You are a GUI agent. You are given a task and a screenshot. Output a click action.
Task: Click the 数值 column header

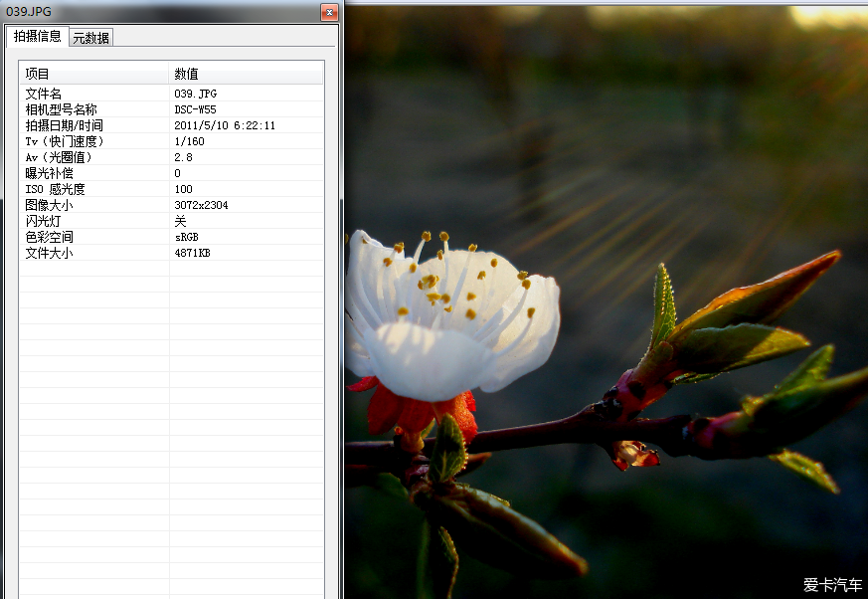click(246, 74)
